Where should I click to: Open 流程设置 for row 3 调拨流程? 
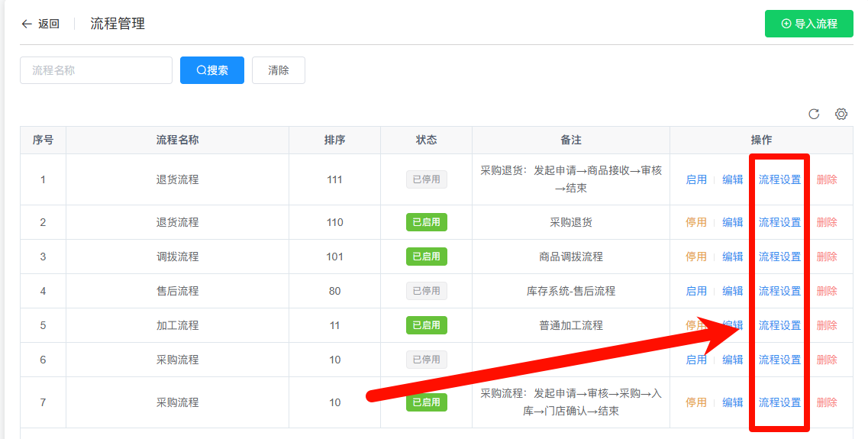coord(779,257)
